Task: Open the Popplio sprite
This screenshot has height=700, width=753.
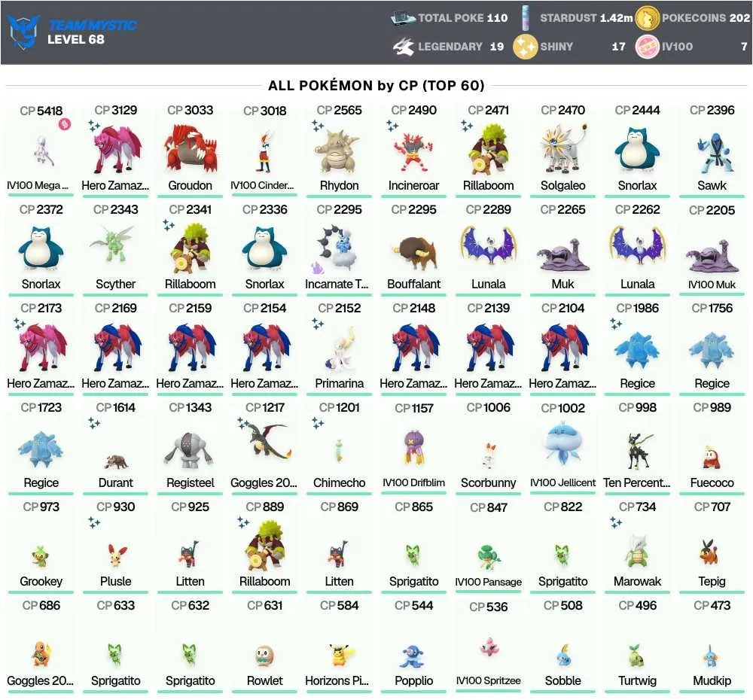Action: coord(413,656)
